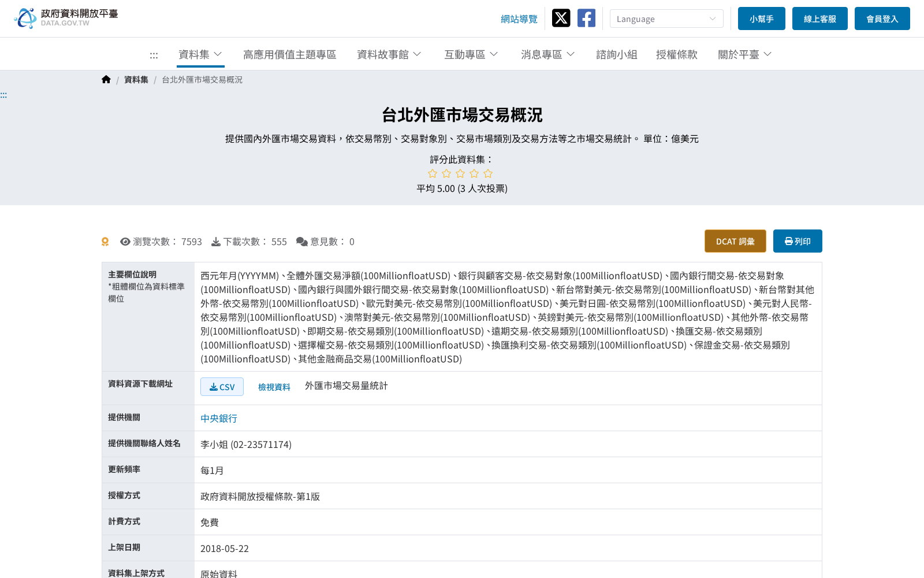Click the comments icon beside 意見數
The height and width of the screenshot is (578, 924).
click(x=302, y=242)
